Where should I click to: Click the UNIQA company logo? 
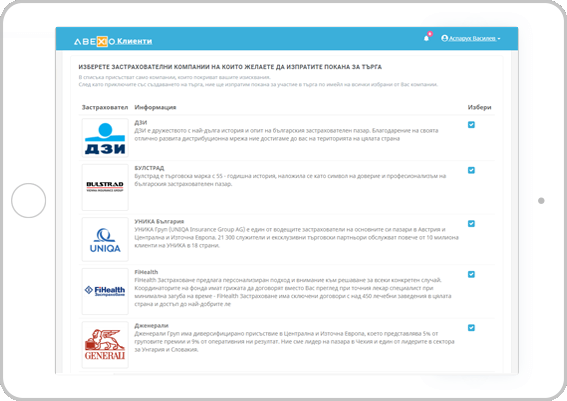(105, 239)
